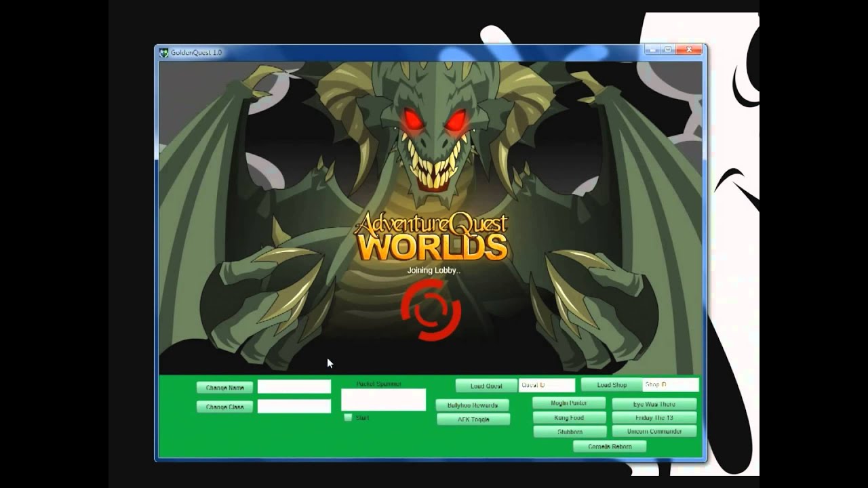The height and width of the screenshot is (488, 868).
Task: Click the Change Name button
Action: pyautogui.click(x=224, y=388)
